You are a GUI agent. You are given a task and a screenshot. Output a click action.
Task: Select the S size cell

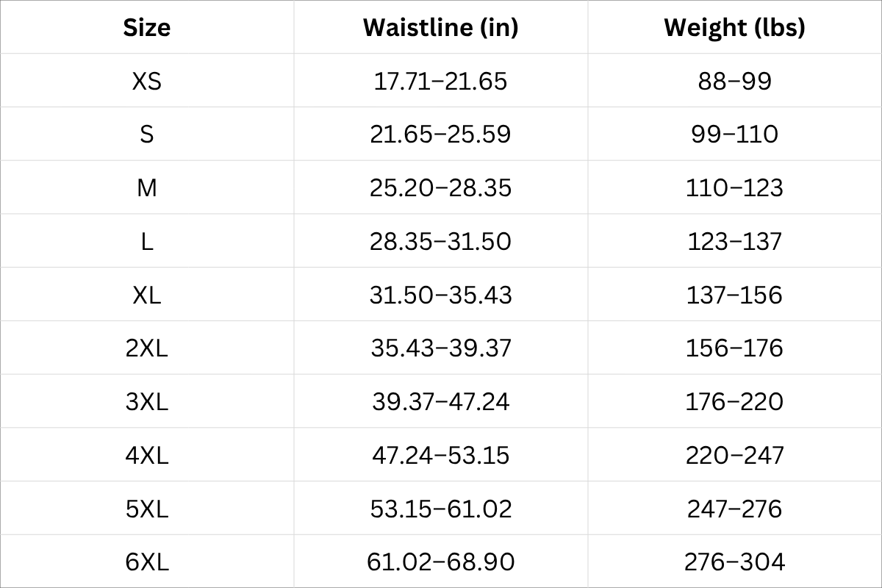(x=147, y=135)
